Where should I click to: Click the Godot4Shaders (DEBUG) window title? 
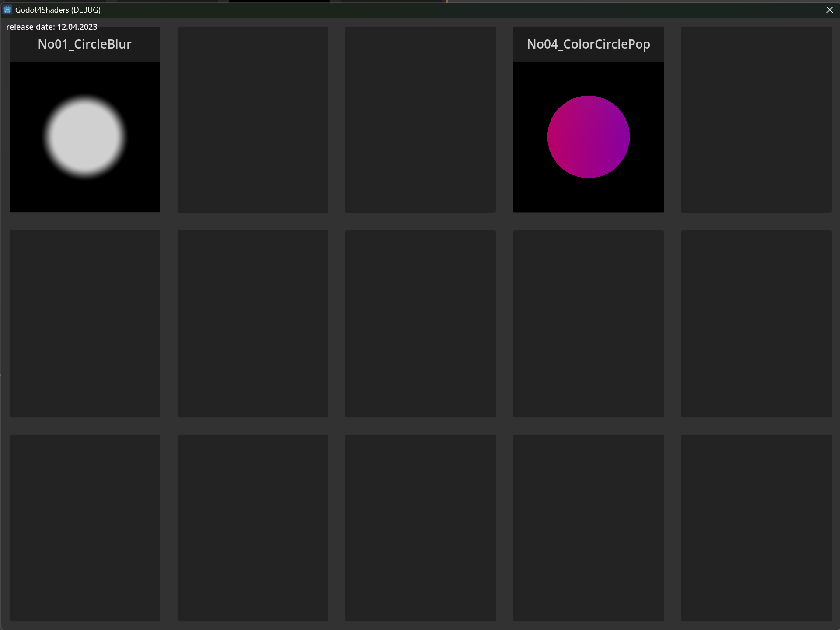(58, 10)
